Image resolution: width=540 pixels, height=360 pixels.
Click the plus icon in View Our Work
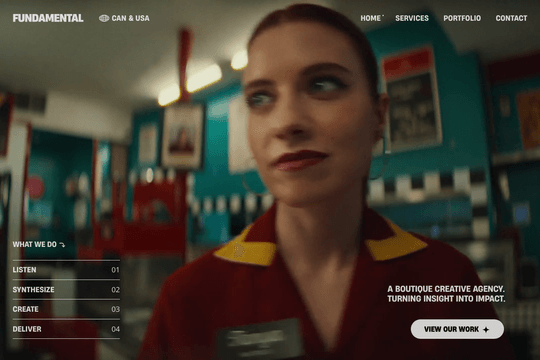486,330
